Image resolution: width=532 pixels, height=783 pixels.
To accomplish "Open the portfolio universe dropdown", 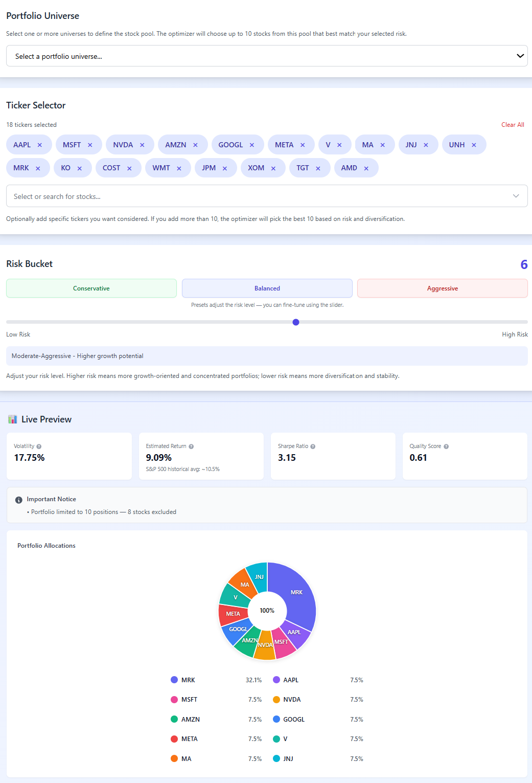I will [x=266, y=56].
